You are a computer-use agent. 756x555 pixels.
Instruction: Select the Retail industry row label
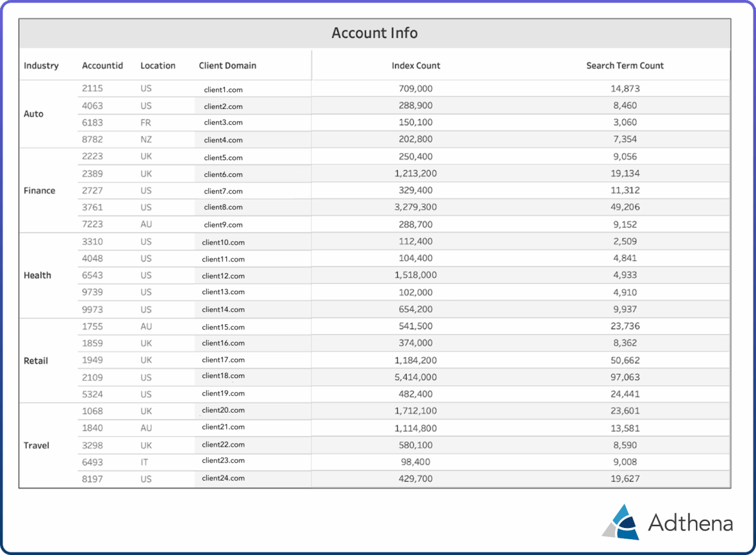(36, 360)
